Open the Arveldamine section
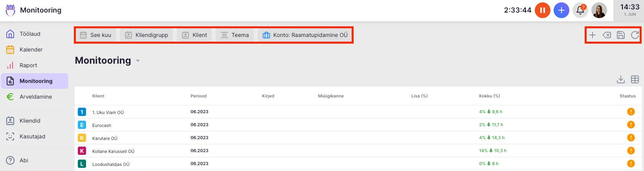Viewport: 644px width, 171px height. pyautogui.click(x=35, y=97)
